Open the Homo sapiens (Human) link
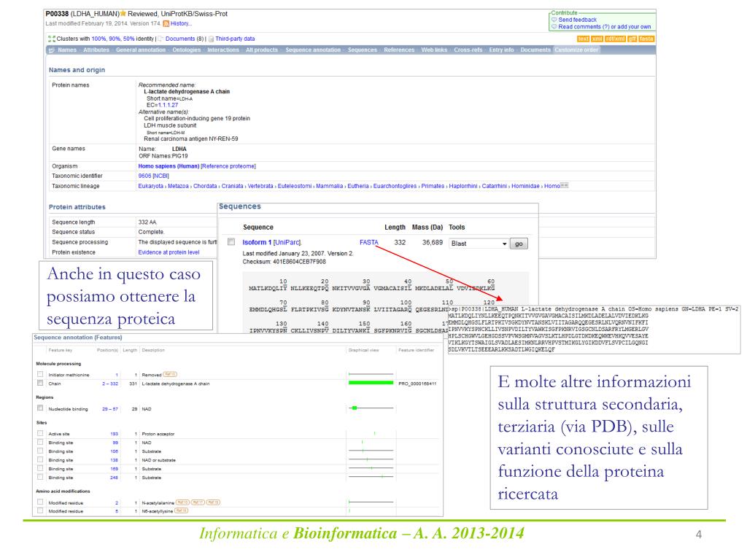The image size is (747, 560). (169, 166)
